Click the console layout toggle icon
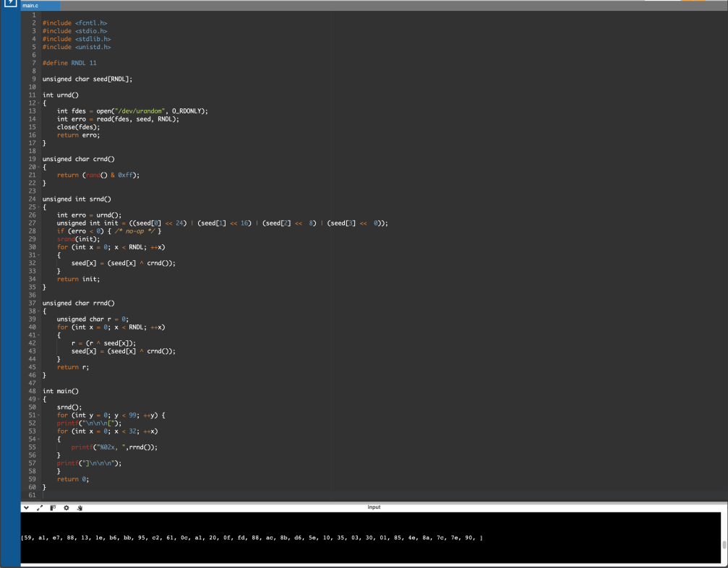728x568 pixels. click(x=53, y=508)
